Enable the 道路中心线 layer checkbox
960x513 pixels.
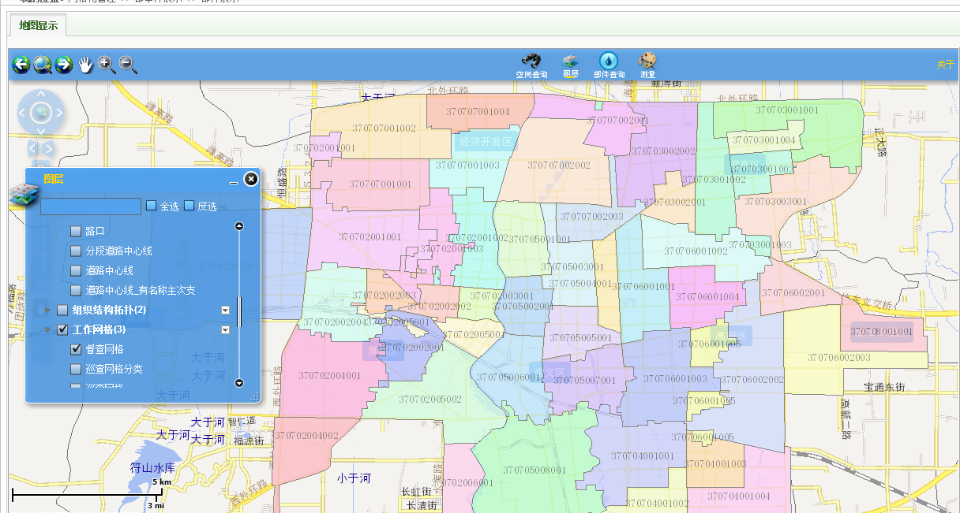[x=75, y=271]
